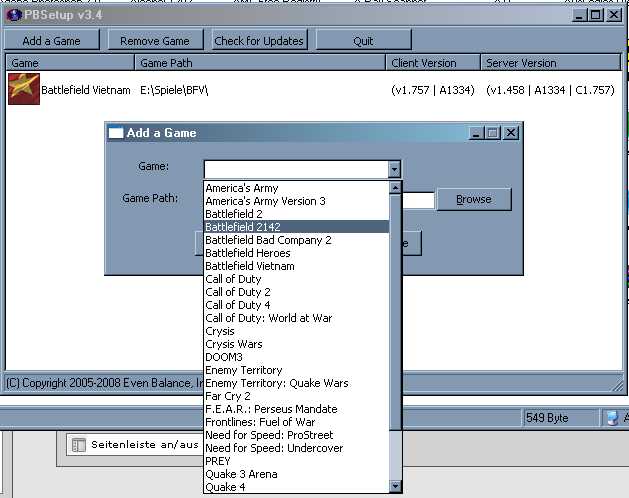Click the Battlefield Vietnam game icon
This screenshot has height=498, width=629.
(23, 89)
